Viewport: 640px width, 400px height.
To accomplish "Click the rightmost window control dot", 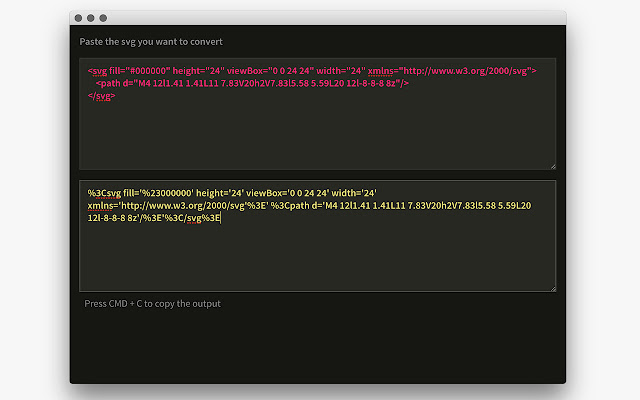I will 101,18.
